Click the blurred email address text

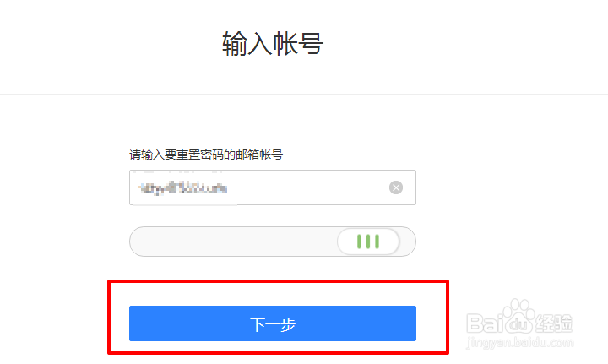pos(183,188)
